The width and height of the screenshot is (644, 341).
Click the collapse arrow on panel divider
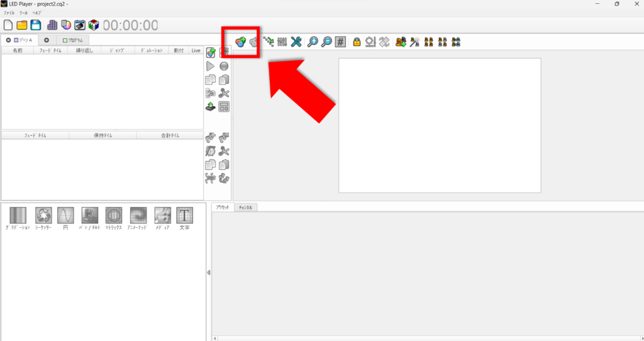(208, 272)
